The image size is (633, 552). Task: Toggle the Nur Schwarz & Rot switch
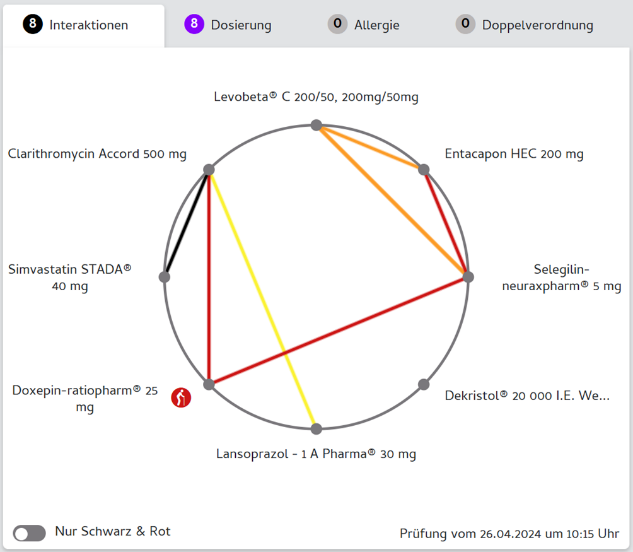coord(30,532)
